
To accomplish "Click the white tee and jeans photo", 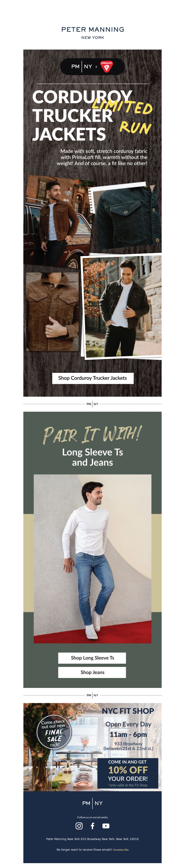I will tap(92, 559).
